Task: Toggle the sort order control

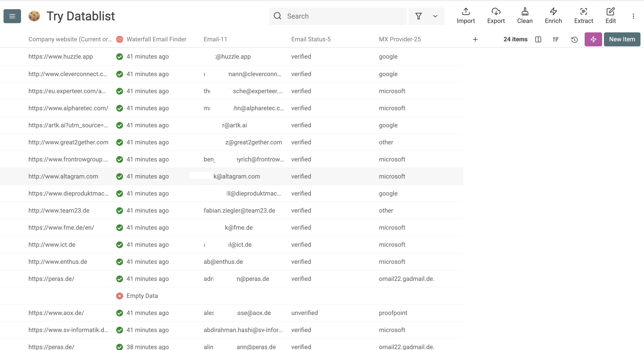Action: (556, 39)
